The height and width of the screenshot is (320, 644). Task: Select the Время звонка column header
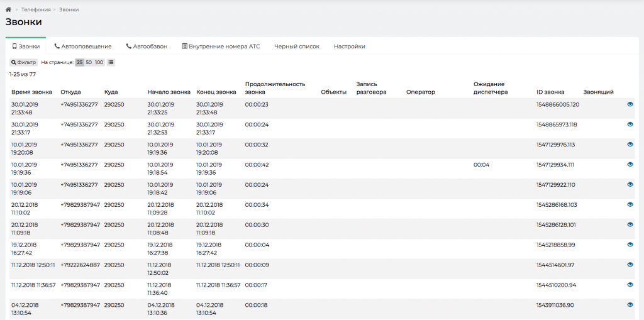[31, 92]
